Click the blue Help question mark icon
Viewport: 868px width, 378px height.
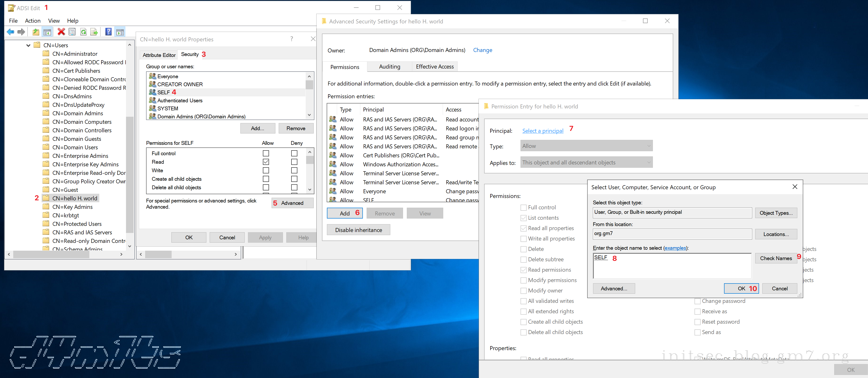click(108, 32)
